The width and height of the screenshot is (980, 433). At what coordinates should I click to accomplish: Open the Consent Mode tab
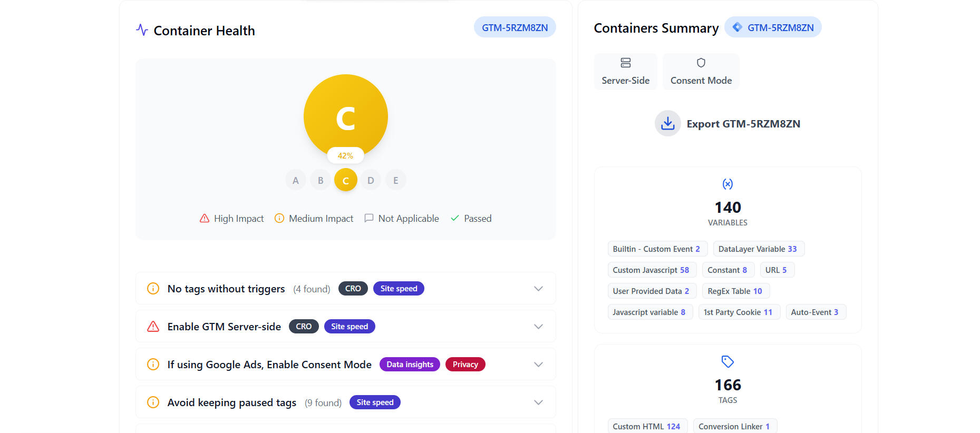pyautogui.click(x=701, y=71)
